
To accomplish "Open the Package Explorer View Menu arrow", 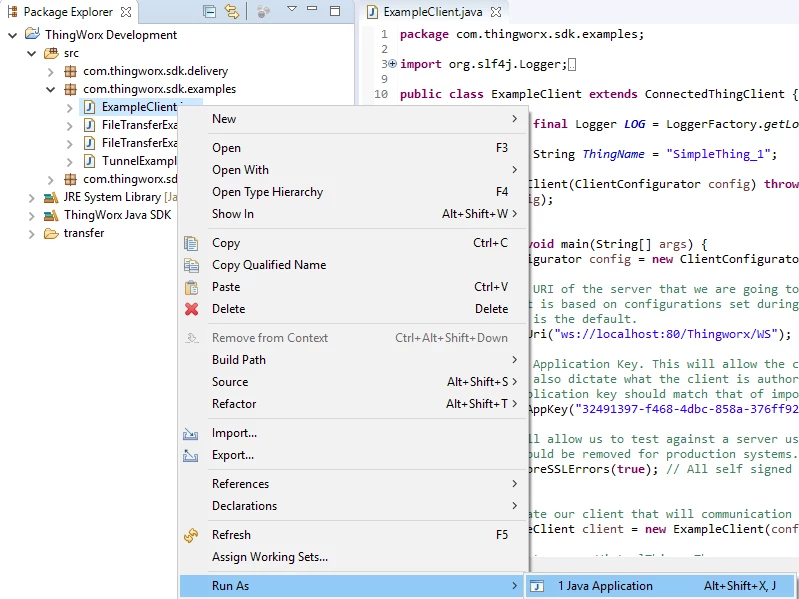I will point(291,9).
